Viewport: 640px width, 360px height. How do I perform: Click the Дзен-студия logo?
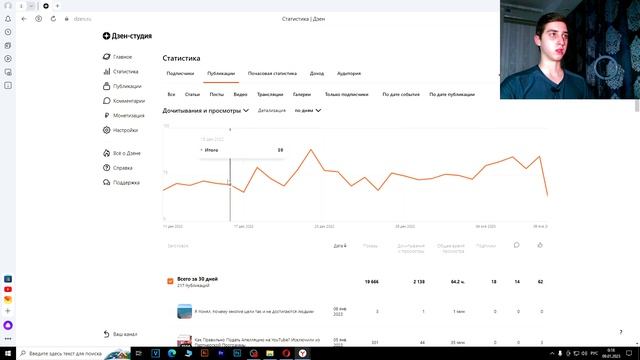click(127, 36)
